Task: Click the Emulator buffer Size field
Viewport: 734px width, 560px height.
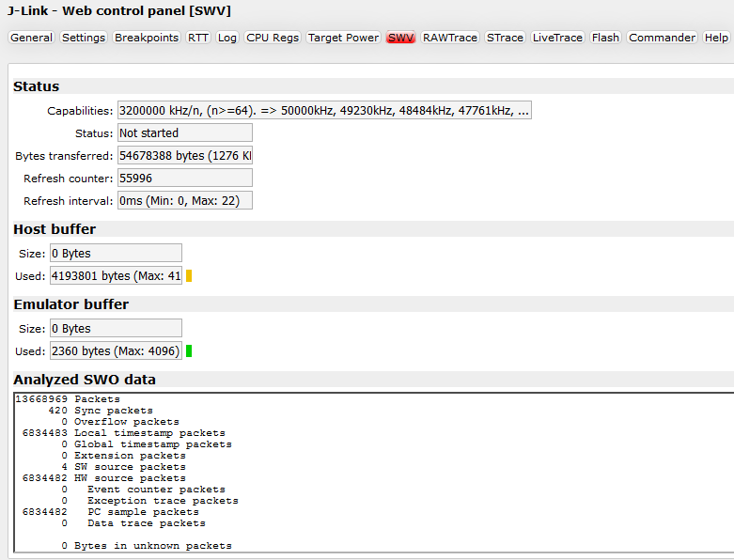Action: [x=117, y=329]
